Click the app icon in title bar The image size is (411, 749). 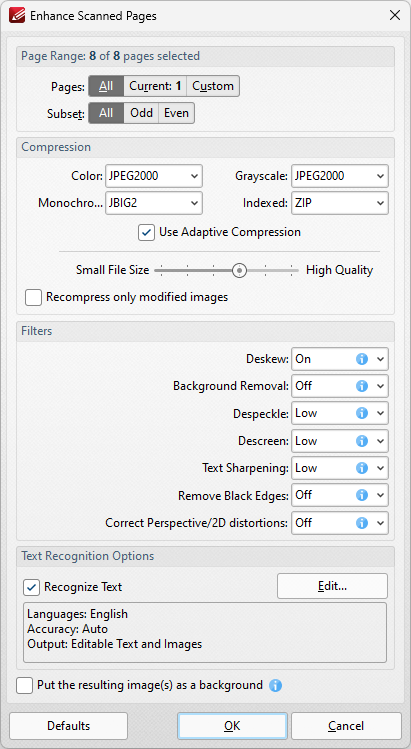pos(16,15)
